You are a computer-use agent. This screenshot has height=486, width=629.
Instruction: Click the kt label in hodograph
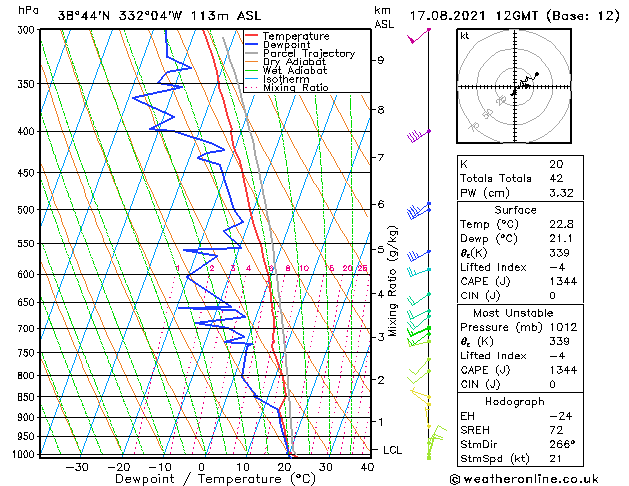click(x=465, y=36)
